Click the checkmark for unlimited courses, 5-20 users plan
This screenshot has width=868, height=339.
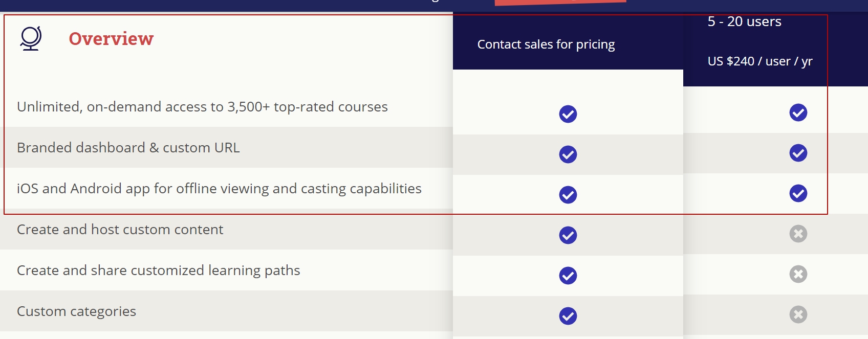798,112
